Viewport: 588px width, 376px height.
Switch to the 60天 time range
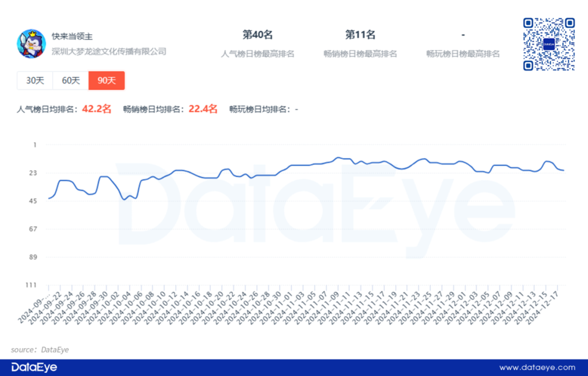[71, 81]
